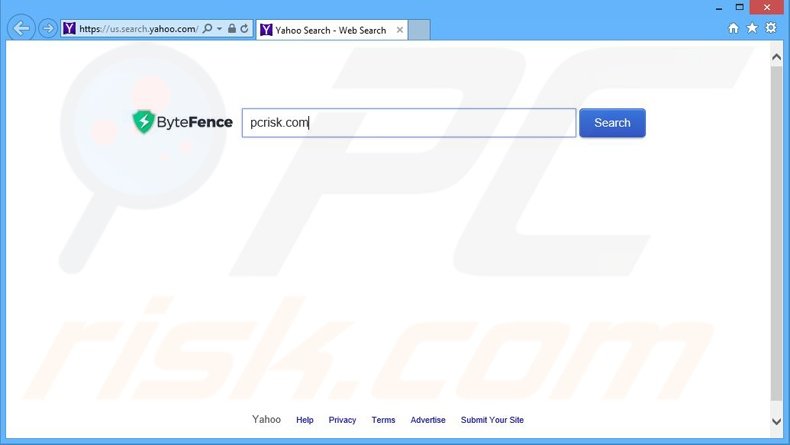Screen dimensions: 790x445
Task: Click the magnifier search icon in address bar
Action: (207, 28)
